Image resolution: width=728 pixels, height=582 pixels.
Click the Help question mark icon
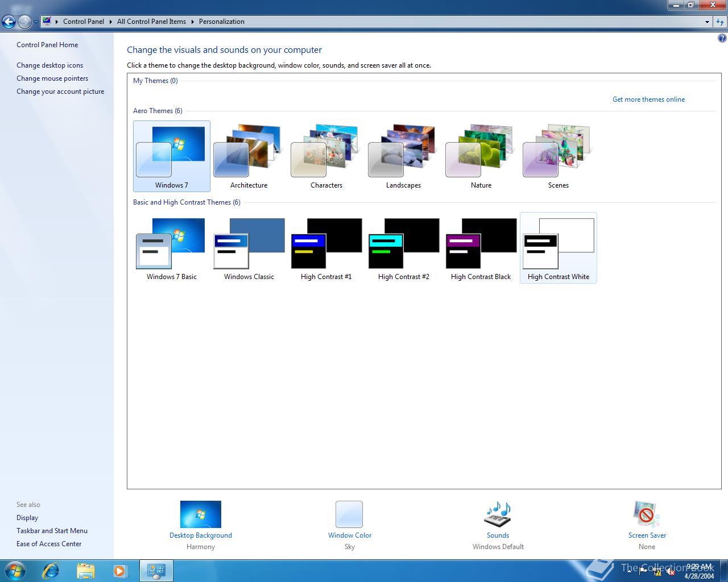tap(722, 39)
